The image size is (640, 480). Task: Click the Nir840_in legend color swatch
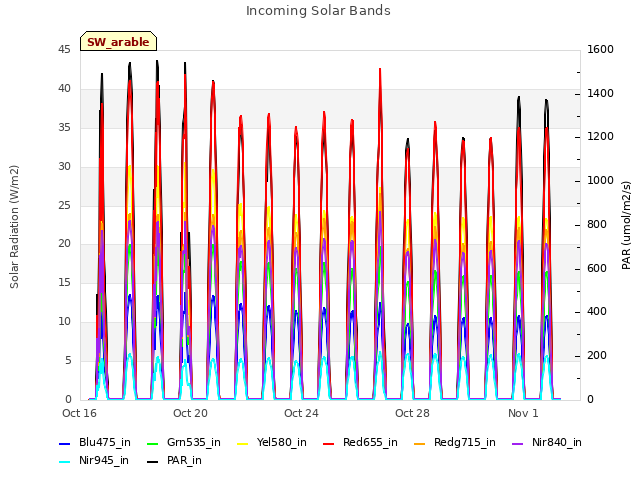coord(518,444)
